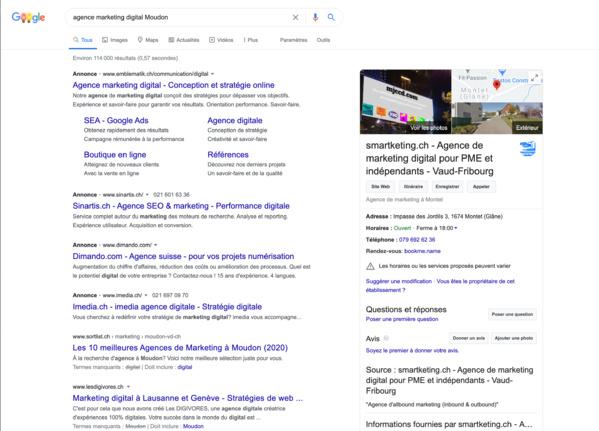Screen dimensions: 599x431
Task: Click the 'Site Web' button
Action: point(380,186)
